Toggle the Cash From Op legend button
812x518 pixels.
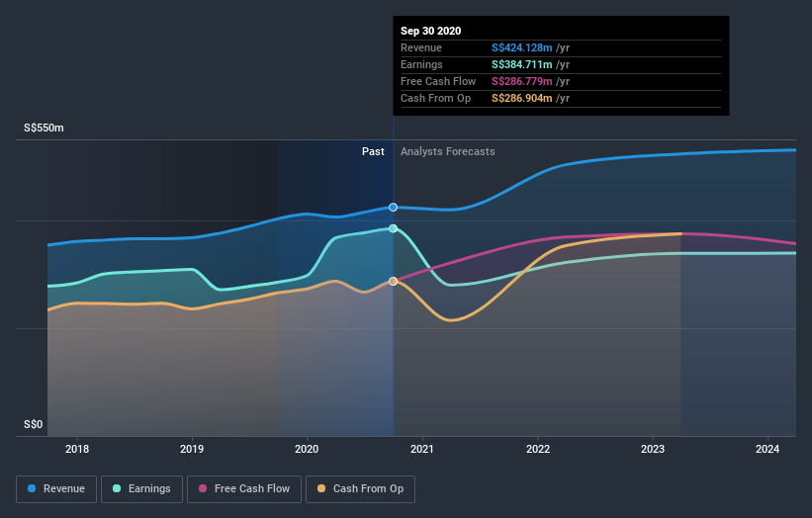point(360,489)
